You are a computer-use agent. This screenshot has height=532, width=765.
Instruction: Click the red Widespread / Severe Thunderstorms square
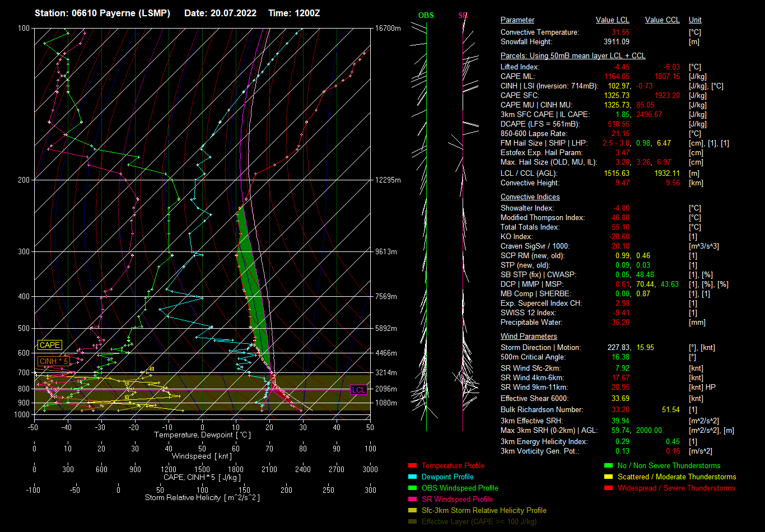point(608,488)
